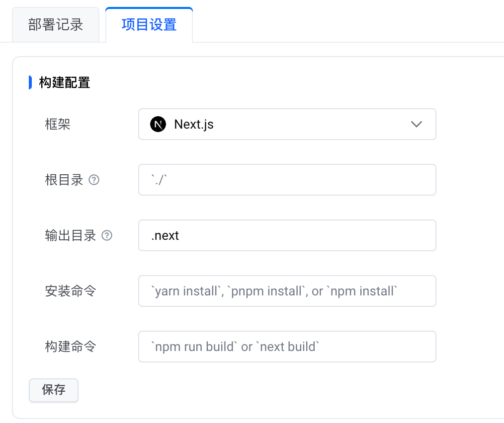Open the framework selector showing Next.js text
Screen dimensions: 504x423
pos(194,124)
